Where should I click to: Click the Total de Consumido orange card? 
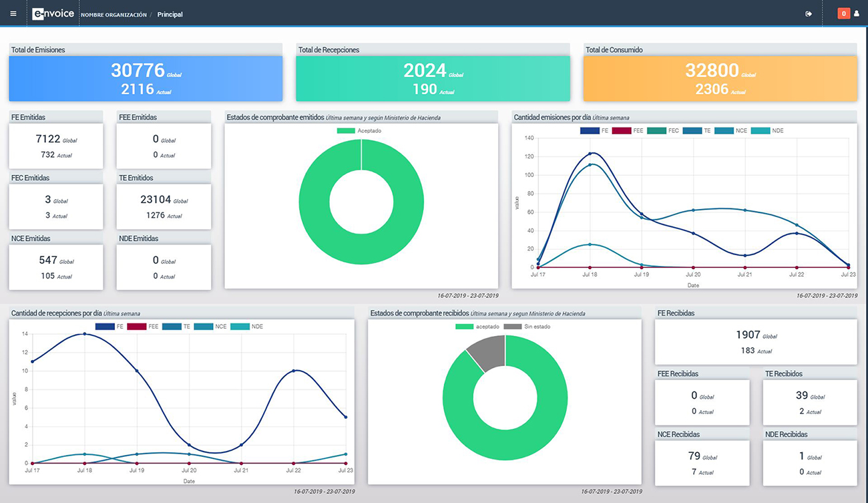[720, 79]
